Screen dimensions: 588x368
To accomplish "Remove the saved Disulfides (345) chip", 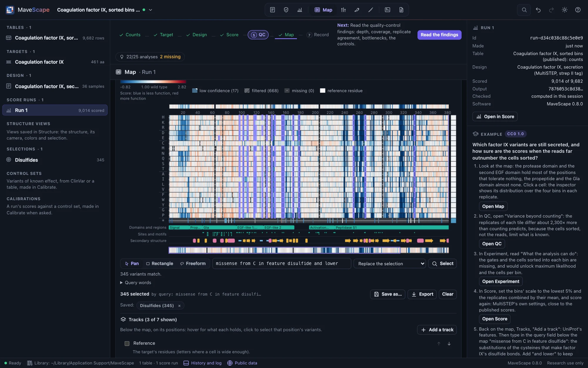I will tap(179, 306).
